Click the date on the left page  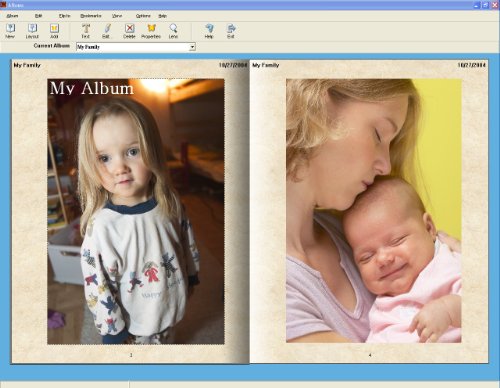[233, 65]
